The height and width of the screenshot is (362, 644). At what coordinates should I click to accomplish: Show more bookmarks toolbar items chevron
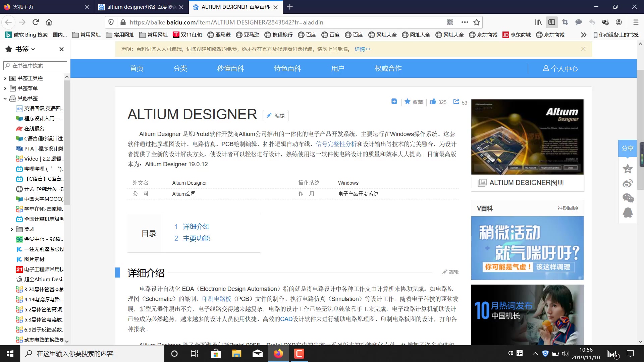(584, 35)
